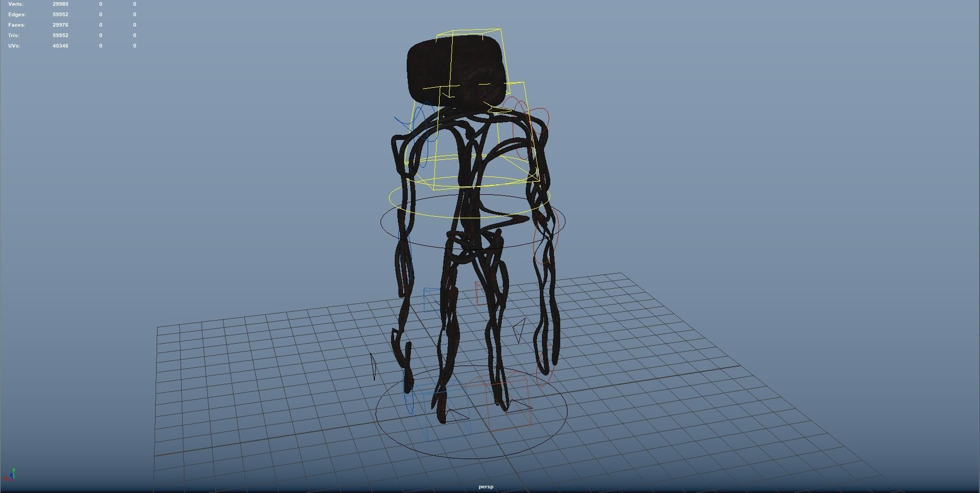Click the Tris statistic in the HUD
Viewport: 980px width, 493px height.
pos(60,35)
